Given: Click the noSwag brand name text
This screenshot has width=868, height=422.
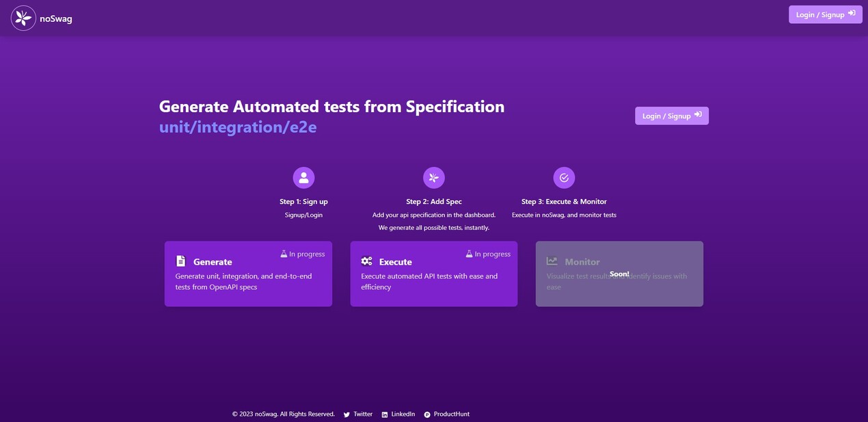Looking at the screenshot, I should tap(56, 19).
